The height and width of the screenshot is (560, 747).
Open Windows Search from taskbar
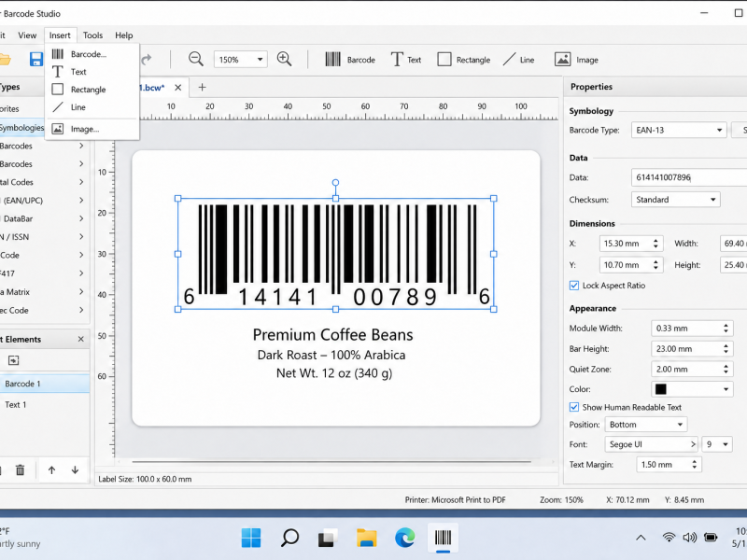tap(289, 539)
